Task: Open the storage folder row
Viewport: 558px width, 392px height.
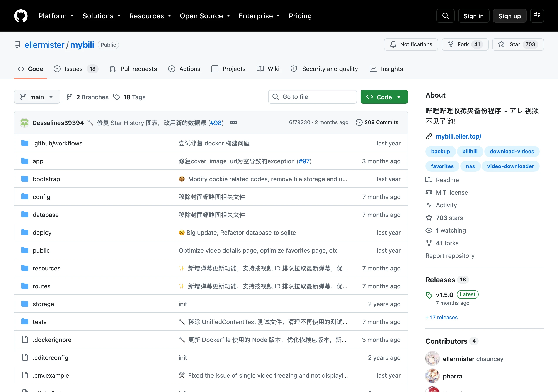Action: tap(211, 304)
